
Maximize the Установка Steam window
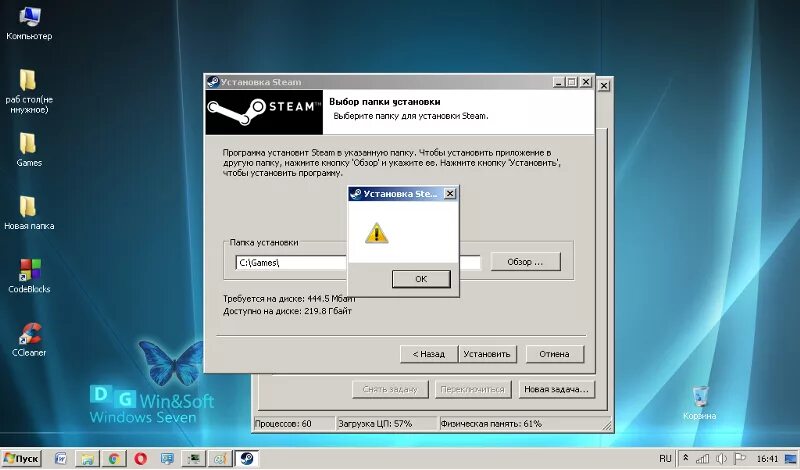click(x=572, y=82)
